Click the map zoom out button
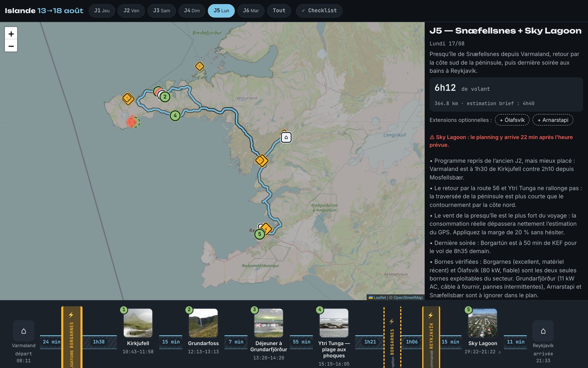Image resolution: width=588 pixels, height=368 pixels. point(11,46)
